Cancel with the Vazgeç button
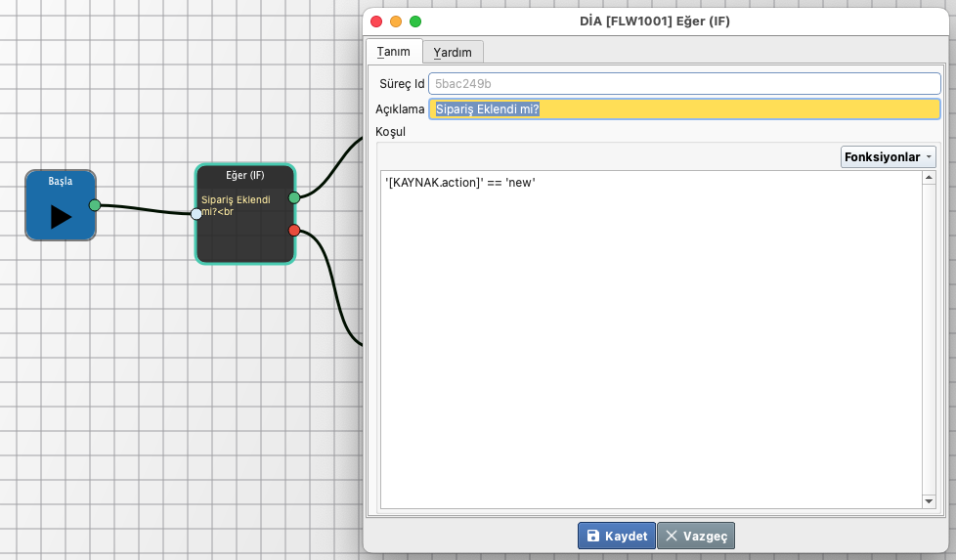956x560 pixels. tap(695, 536)
